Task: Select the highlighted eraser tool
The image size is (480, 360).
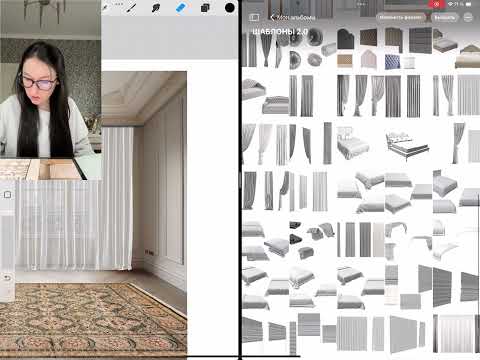Action: point(180,8)
